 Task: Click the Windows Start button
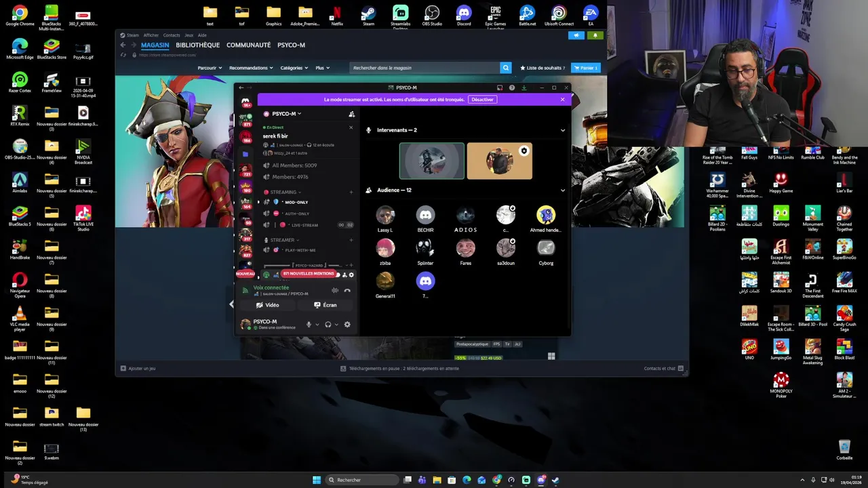click(317, 480)
